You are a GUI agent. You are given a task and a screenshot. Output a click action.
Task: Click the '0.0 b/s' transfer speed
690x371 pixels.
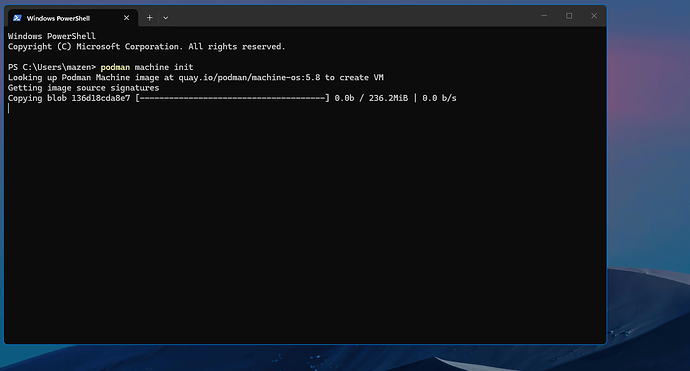point(439,98)
